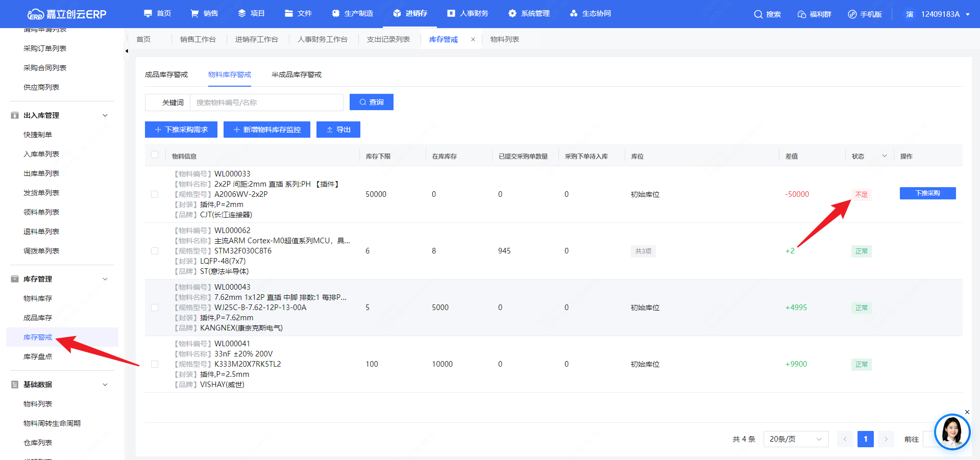Dismiss the customer service avatar widget
The height and width of the screenshot is (460, 980).
[967, 412]
